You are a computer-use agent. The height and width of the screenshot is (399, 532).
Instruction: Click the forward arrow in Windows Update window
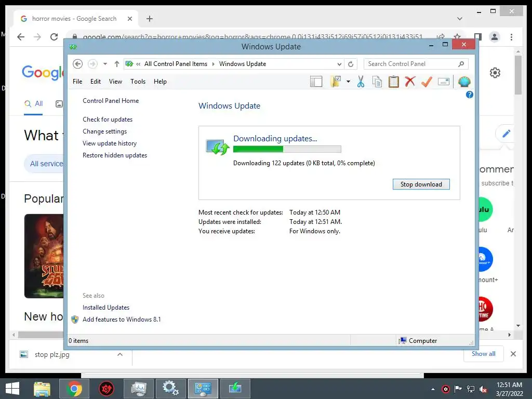[x=92, y=64]
